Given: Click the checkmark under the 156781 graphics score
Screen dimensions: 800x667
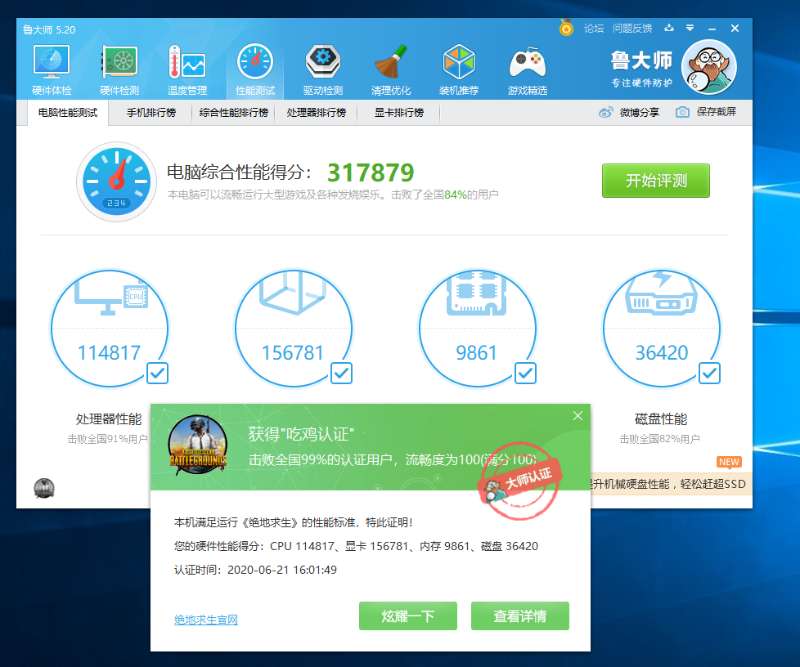Looking at the screenshot, I should [340, 374].
